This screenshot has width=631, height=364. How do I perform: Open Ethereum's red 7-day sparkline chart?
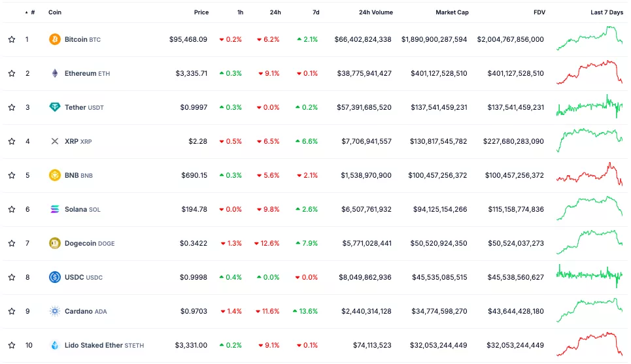pos(589,73)
